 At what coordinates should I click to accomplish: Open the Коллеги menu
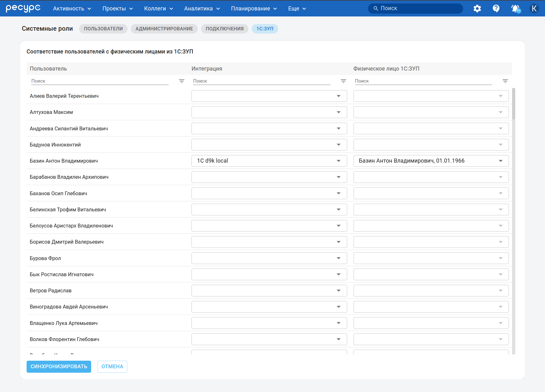159,9
